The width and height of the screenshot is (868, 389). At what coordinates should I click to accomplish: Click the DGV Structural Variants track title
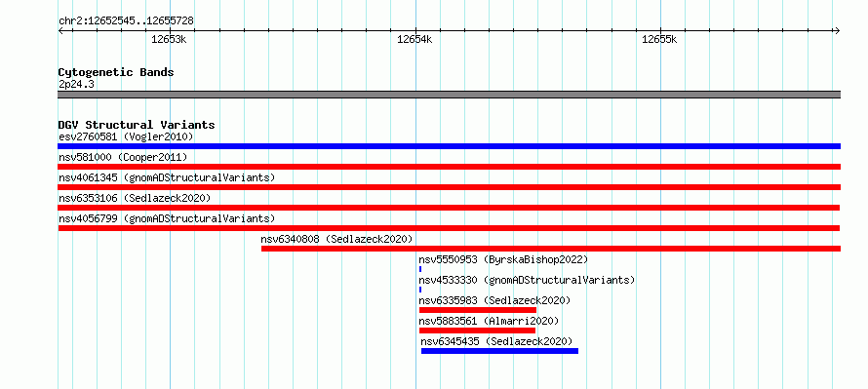(x=137, y=125)
